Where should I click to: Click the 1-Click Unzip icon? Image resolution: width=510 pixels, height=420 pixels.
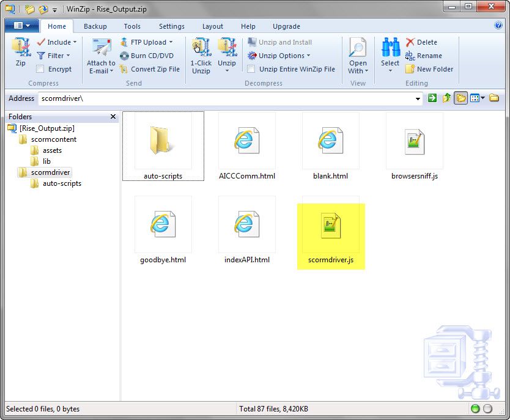[201, 49]
